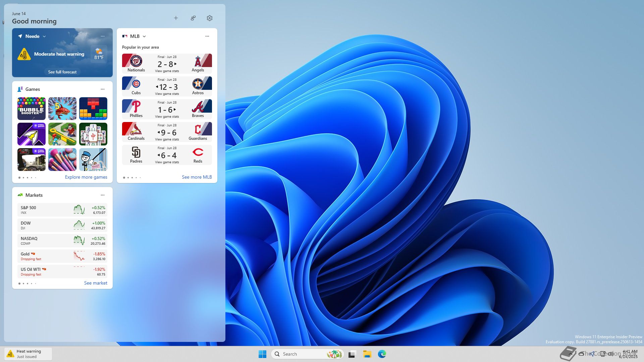Open Microsoft Edge from taskbar
The height and width of the screenshot is (362, 644).
382,354
